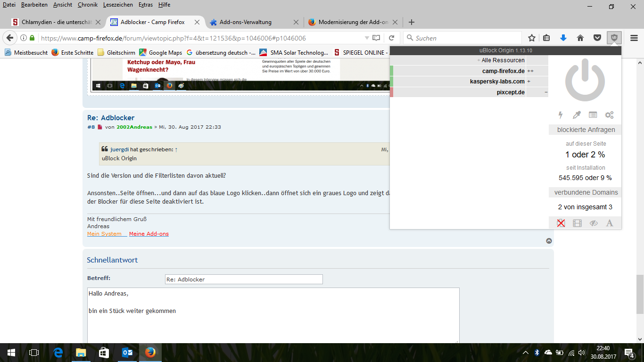
Task: Open the Lesezeichen menu
Action: pyautogui.click(x=118, y=5)
